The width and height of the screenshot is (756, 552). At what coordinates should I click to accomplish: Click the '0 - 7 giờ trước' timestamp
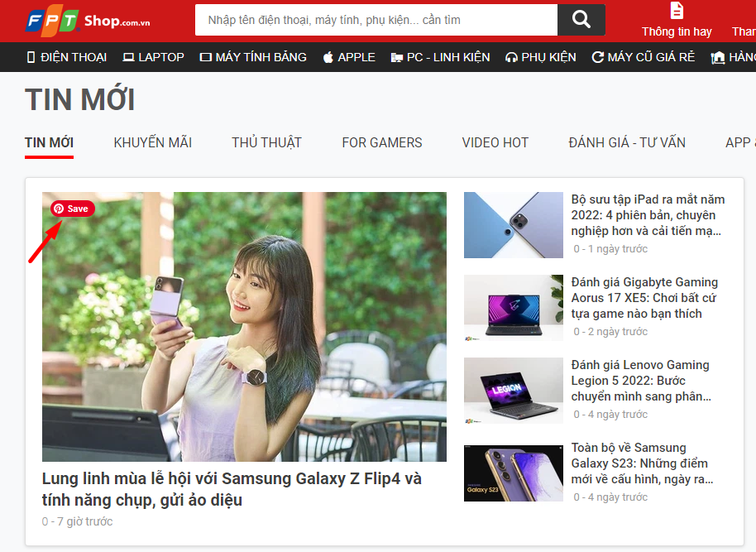(77, 521)
